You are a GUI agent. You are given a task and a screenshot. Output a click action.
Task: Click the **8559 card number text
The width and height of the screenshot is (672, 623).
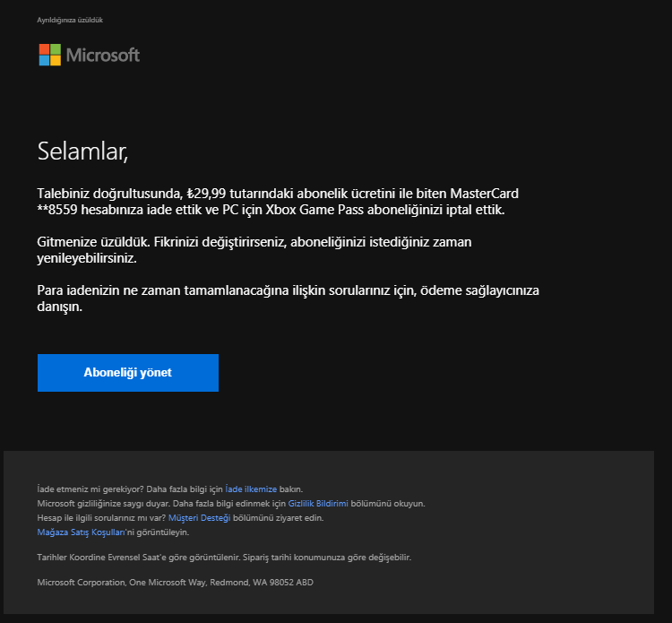click(x=57, y=210)
